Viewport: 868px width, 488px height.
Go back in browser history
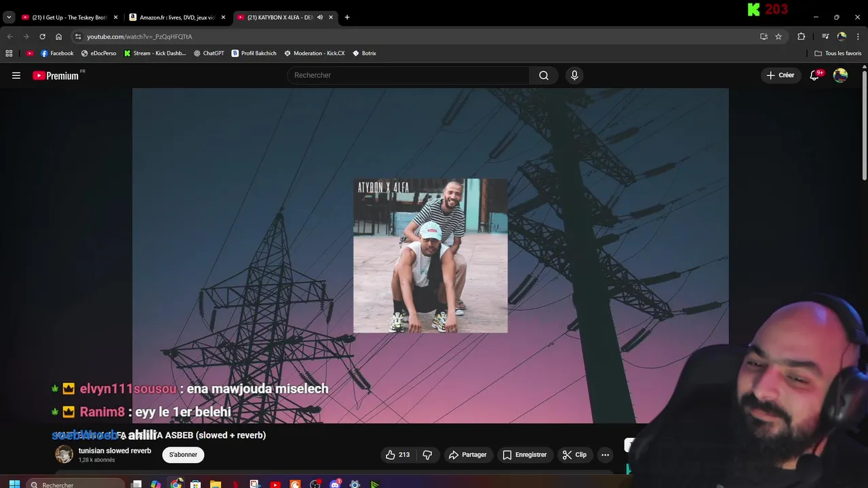point(9,37)
